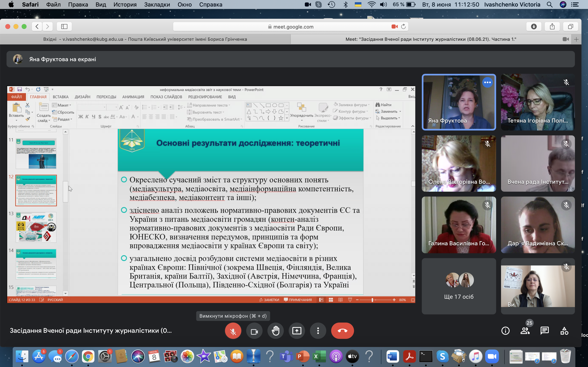The width and height of the screenshot is (588, 367).
Task: Open meeting details info icon
Action: [x=505, y=331]
